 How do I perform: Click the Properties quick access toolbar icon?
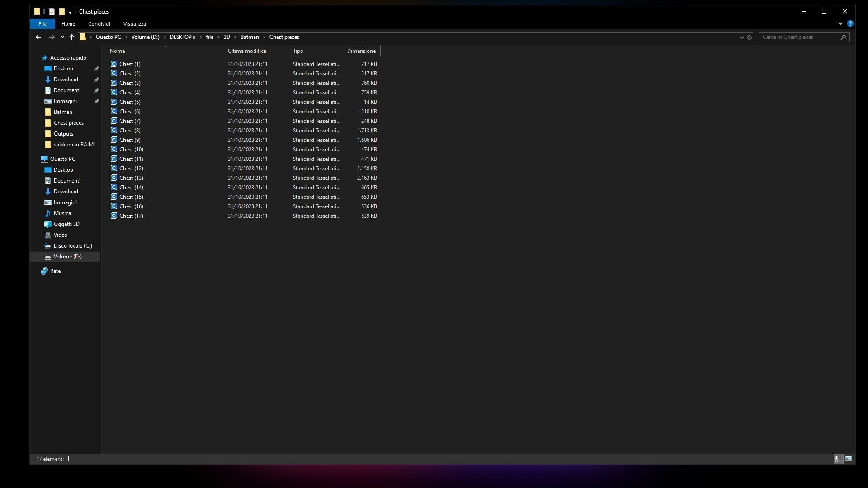pos(52,12)
